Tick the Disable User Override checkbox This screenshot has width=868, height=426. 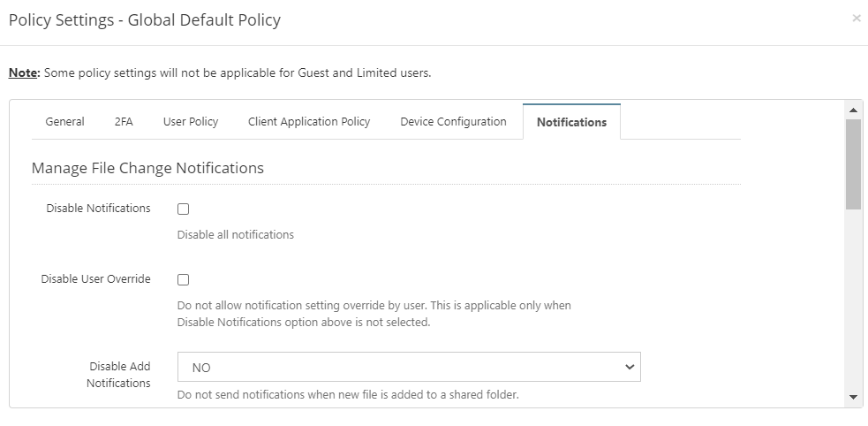[184, 280]
